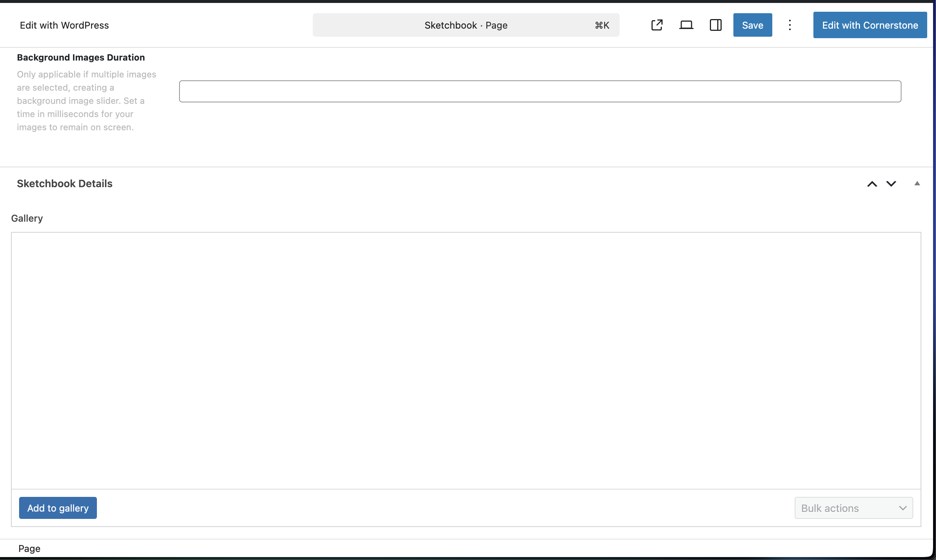
Task: Click Edit with WordPress link
Action: coord(64,25)
